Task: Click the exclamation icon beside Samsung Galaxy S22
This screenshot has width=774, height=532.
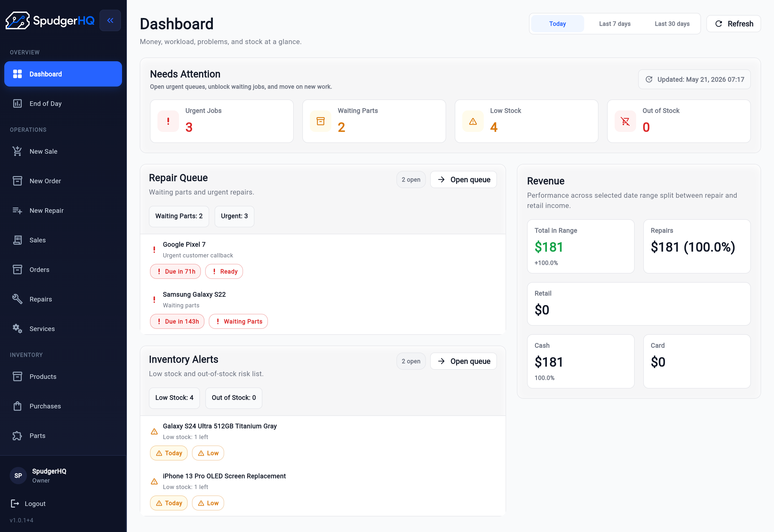Action: [154, 300]
